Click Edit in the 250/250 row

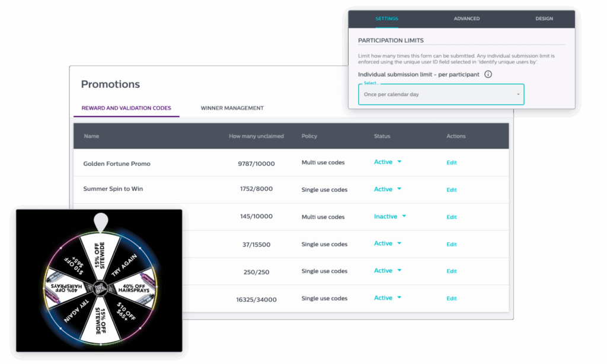coord(451,271)
